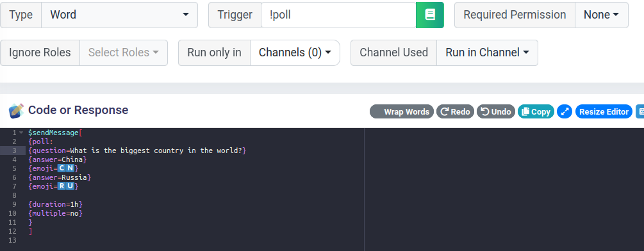Open the Required Permission None dropdown

click(601, 15)
